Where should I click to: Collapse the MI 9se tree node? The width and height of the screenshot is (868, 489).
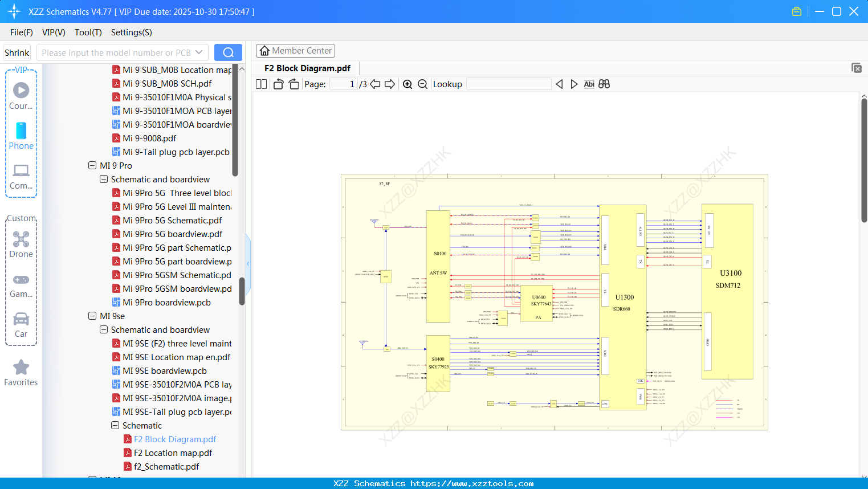click(x=92, y=316)
